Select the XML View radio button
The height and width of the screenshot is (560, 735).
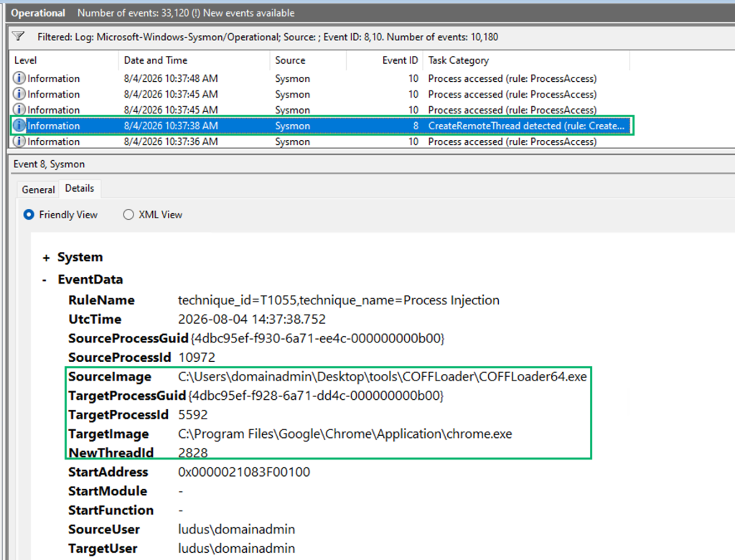[x=128, y=215]
